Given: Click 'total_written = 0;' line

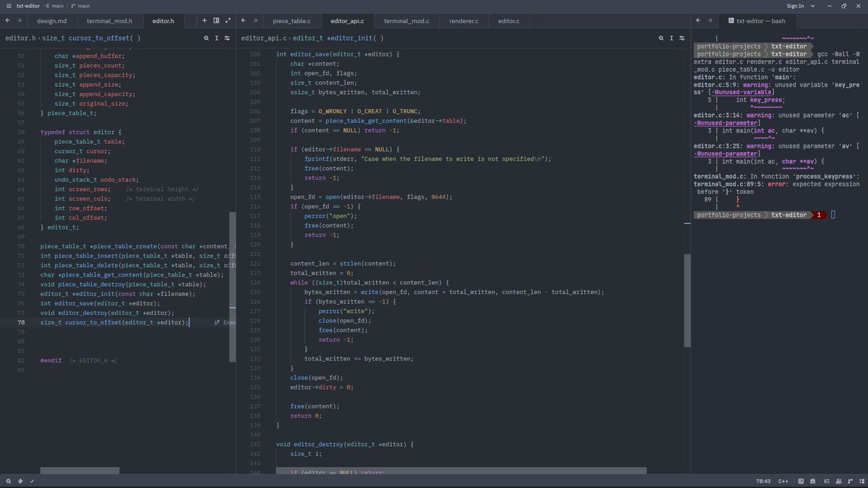Looking at the screenshot, I should coord(320,273).
